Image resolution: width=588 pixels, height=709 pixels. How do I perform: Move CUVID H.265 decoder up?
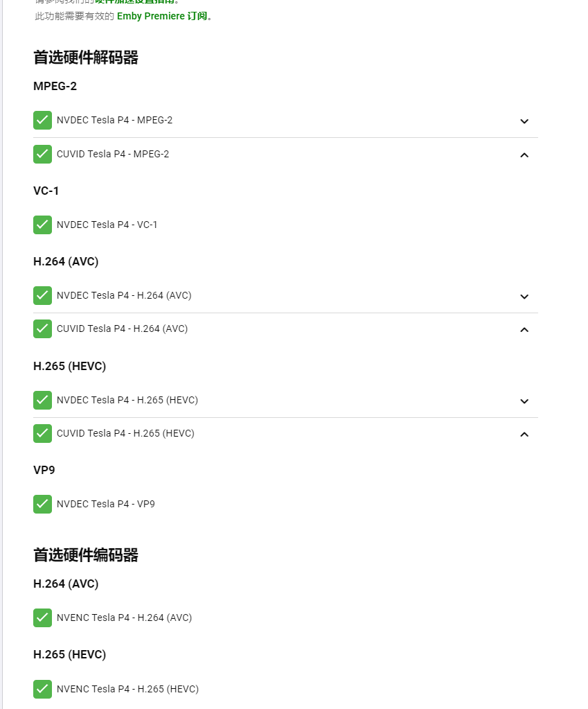(524, 434)
